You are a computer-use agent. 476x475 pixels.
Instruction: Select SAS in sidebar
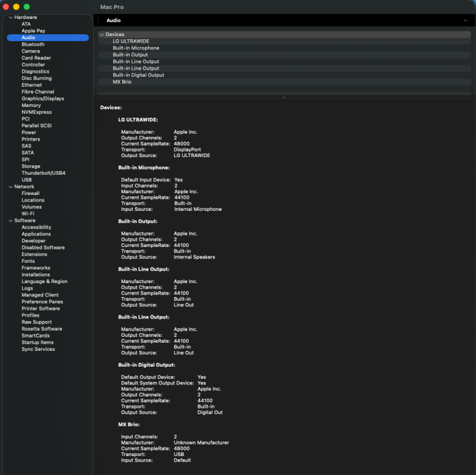tap(26, 146)
